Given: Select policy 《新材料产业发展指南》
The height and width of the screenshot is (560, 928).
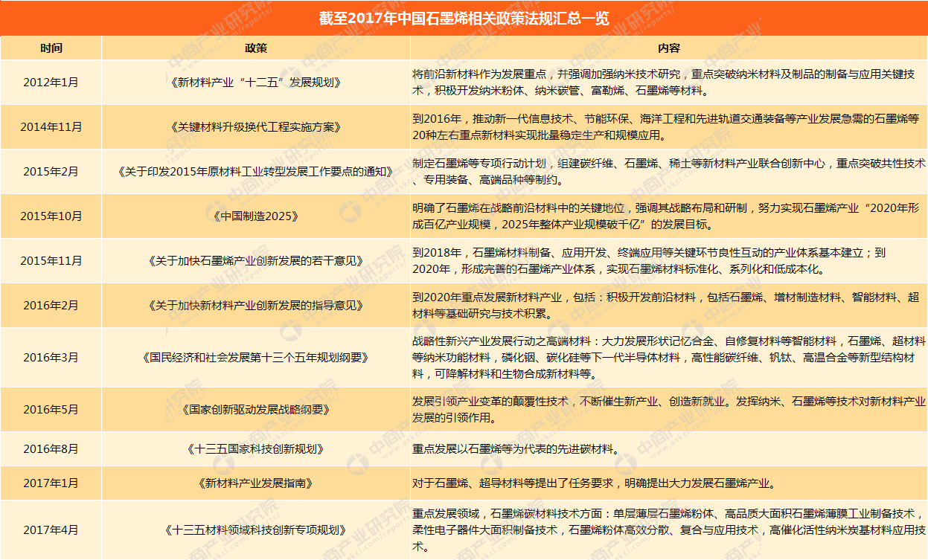Looking at the screenshot, I should coord(255,483).
